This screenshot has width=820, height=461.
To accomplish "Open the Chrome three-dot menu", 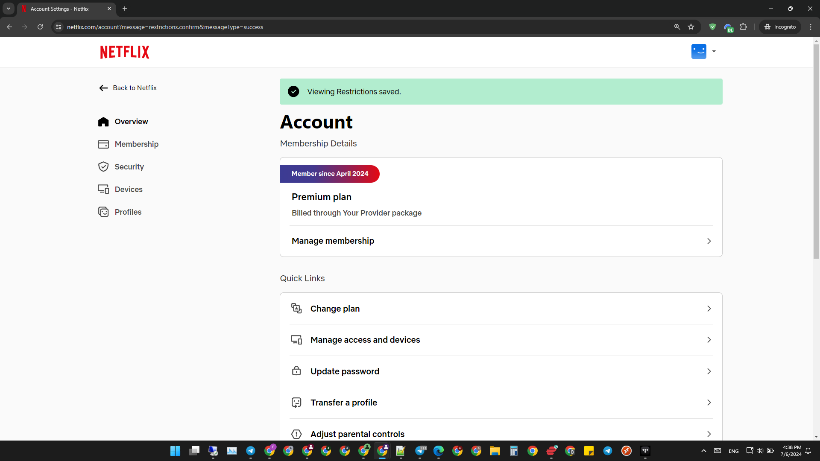I will [811, 27].
